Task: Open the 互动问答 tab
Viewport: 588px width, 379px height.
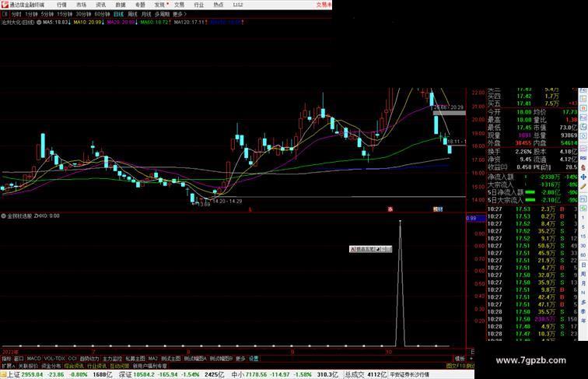Action: [x=120, y=366]
